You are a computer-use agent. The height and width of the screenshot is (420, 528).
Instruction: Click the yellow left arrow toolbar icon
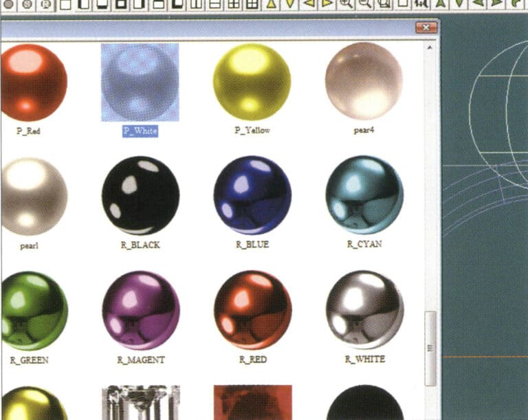tap(309, 3)
